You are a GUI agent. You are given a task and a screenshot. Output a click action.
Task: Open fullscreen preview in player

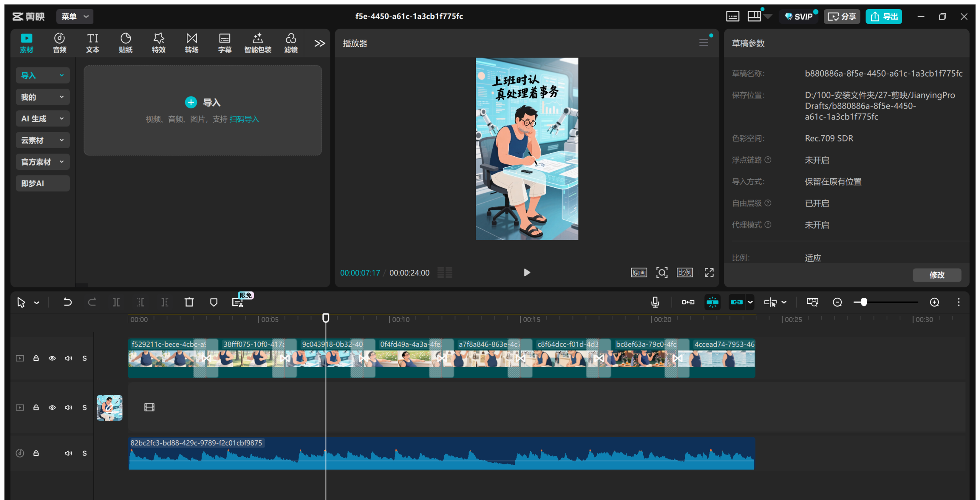(709, 272)
